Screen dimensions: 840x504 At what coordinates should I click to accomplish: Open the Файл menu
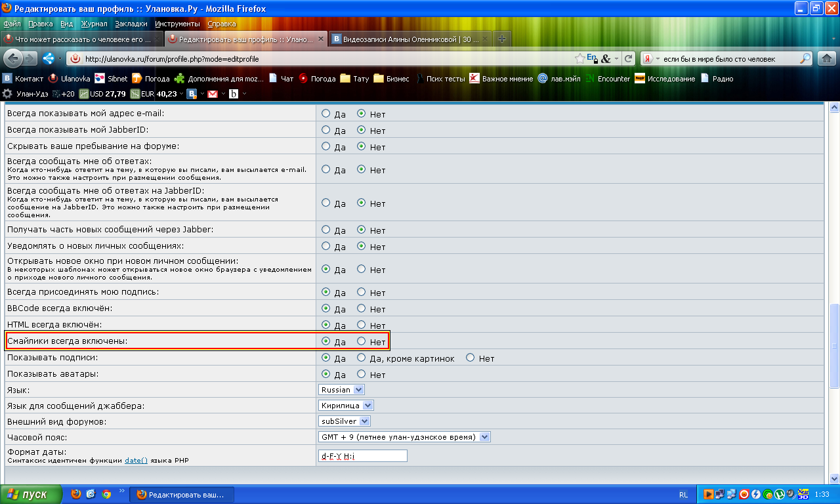(x=12, y=24)
